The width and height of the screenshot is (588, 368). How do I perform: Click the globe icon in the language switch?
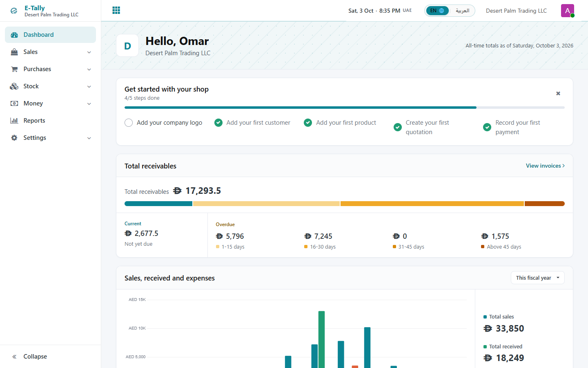(441, 11)
